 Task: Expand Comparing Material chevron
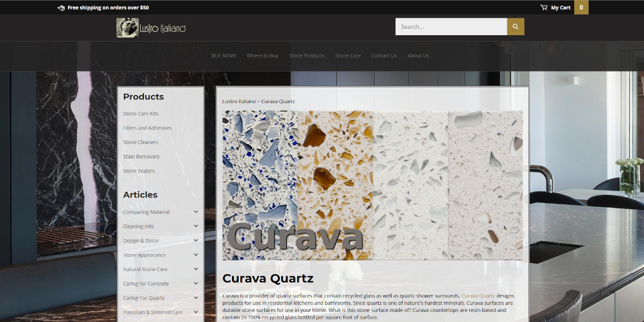click(196, 212)
